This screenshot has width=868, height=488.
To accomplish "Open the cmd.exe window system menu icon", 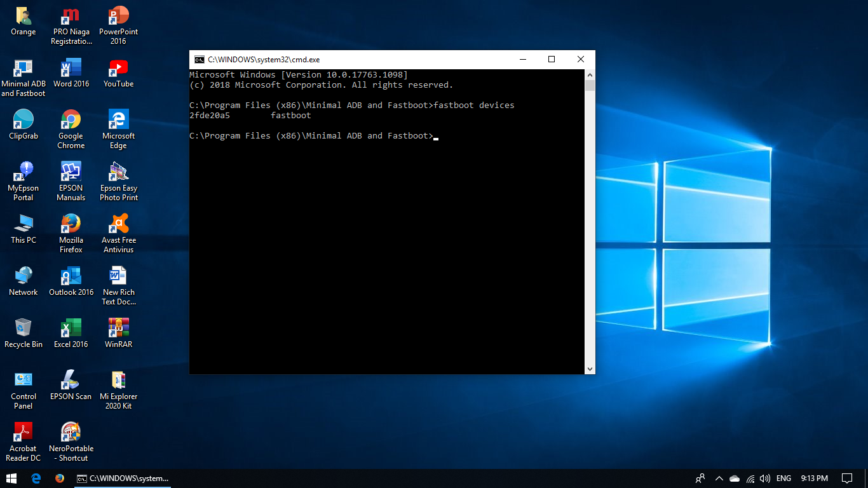I will point(200,60).
